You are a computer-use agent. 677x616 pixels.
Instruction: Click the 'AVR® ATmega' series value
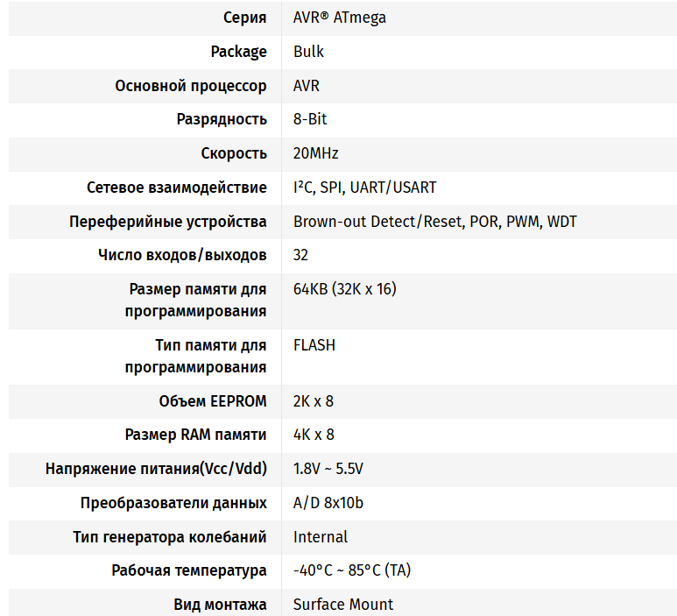[x=339, y=18]
